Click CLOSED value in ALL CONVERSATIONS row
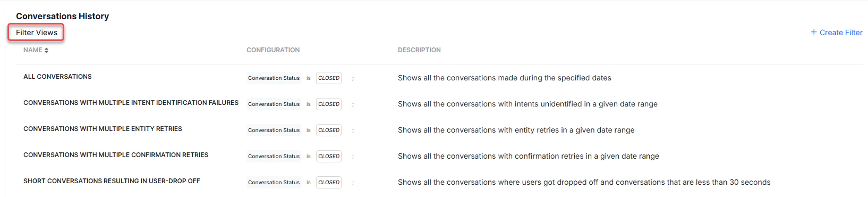 329,78
